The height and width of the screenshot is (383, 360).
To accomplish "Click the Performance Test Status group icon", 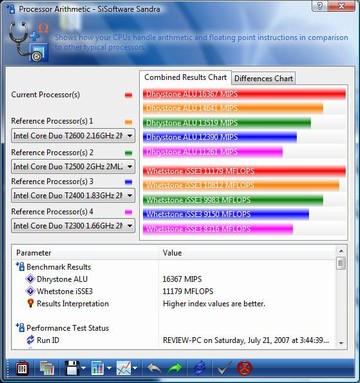I will tap(20, 328).
